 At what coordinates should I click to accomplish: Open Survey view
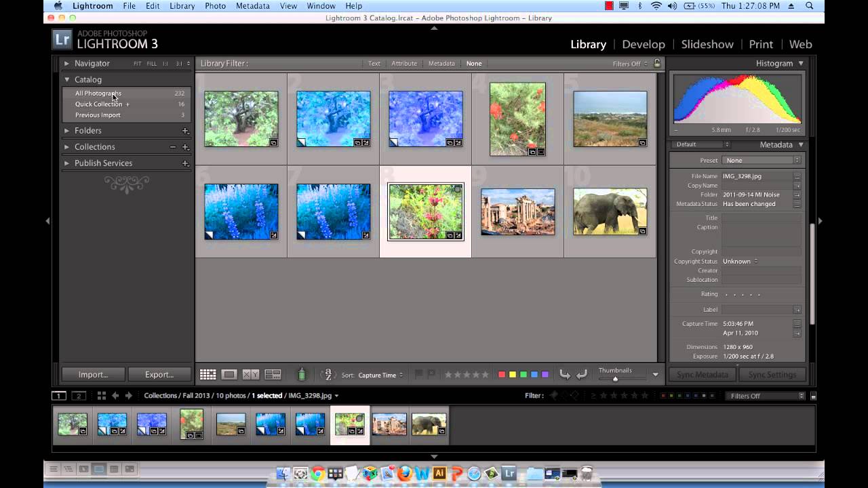tap(273, 375)
